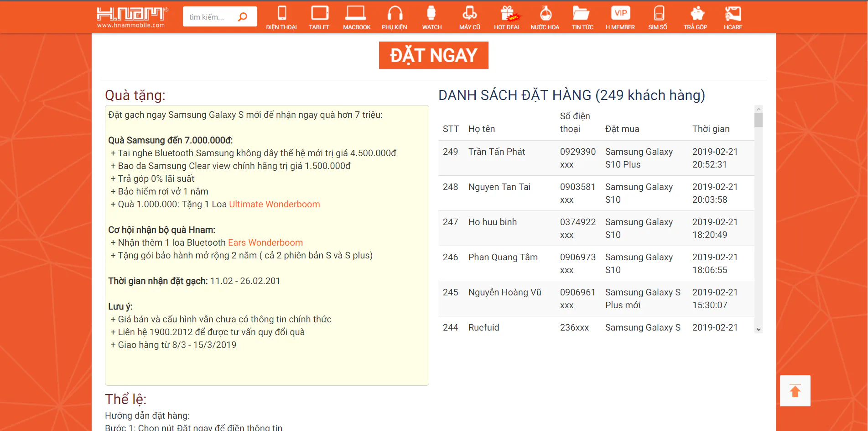Click the ĐẶT NGAY order button
Image resolution: width=868 pixels, height=431 pixels.
point(434,55)
